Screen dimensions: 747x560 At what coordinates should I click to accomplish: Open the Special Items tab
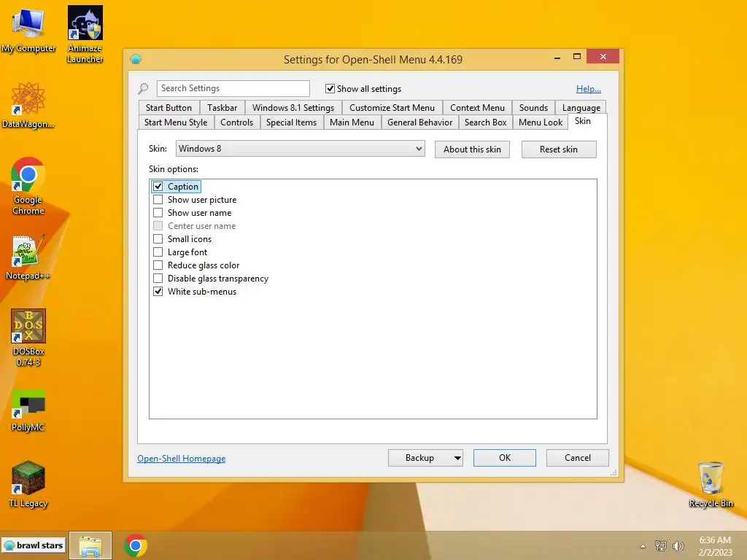coord(291,122)
